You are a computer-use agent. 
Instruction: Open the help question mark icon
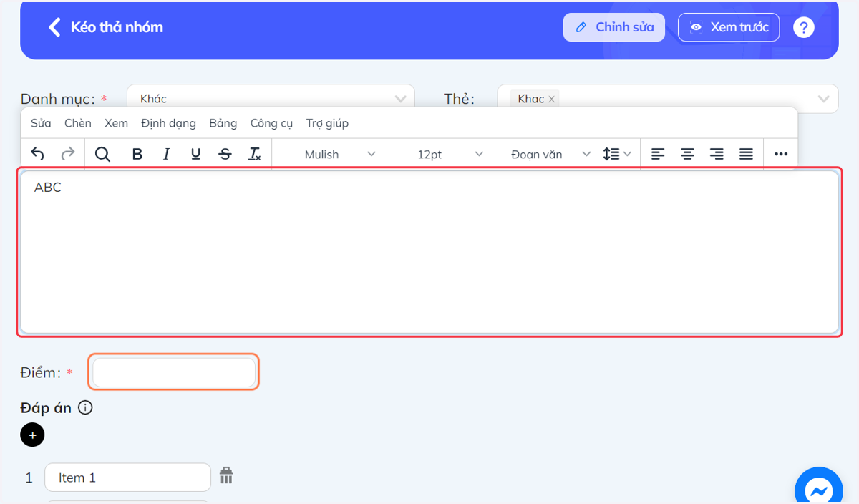(804, 27)
